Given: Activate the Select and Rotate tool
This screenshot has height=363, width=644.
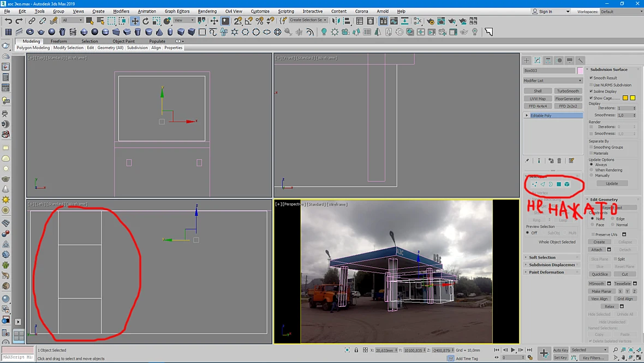Looking at the screenshot, I should [146, 21].
